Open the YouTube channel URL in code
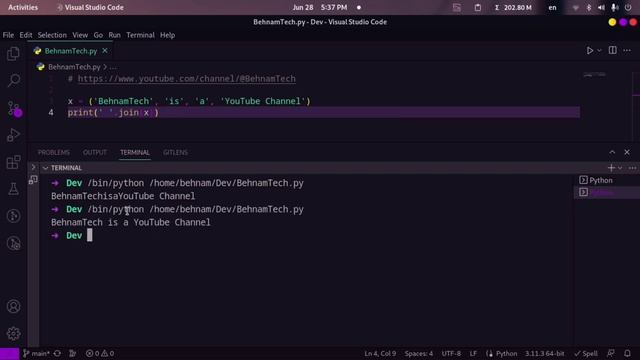 [187, 79]
